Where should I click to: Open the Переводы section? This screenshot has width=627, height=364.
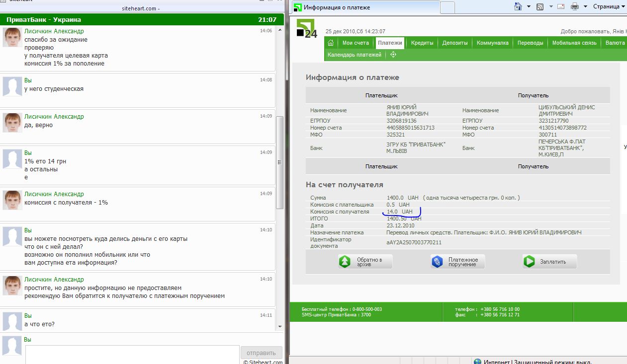[x=531, y=43]
